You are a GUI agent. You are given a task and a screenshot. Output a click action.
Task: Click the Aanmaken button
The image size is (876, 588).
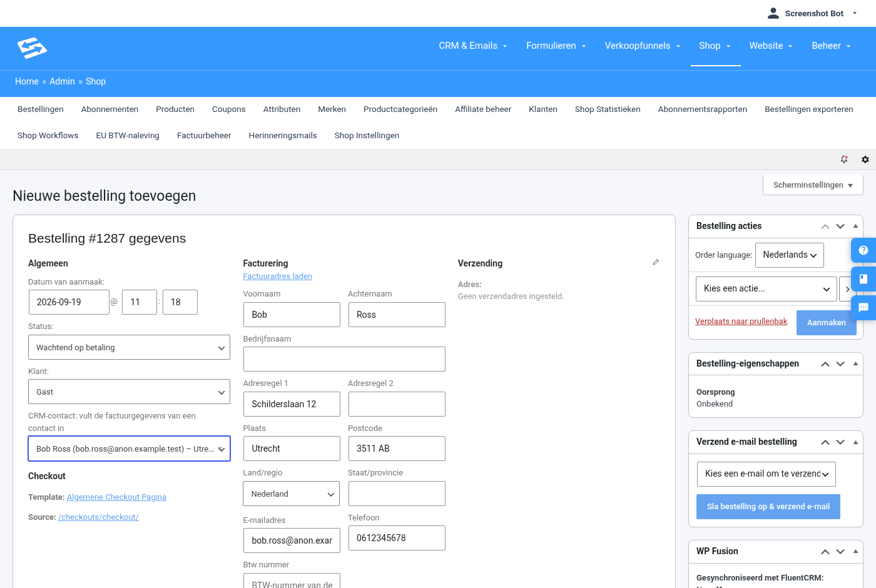[x=826, y=323]
